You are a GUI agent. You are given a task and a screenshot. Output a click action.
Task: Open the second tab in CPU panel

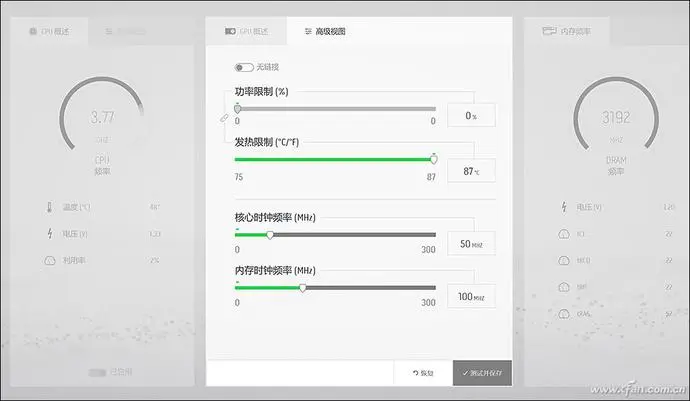click(x=126, y=31)
